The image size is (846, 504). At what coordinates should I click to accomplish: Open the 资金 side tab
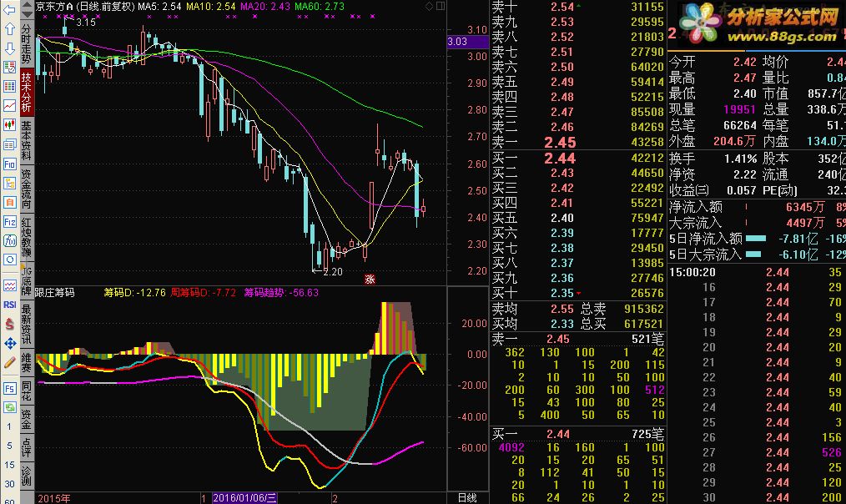(27, 419)
